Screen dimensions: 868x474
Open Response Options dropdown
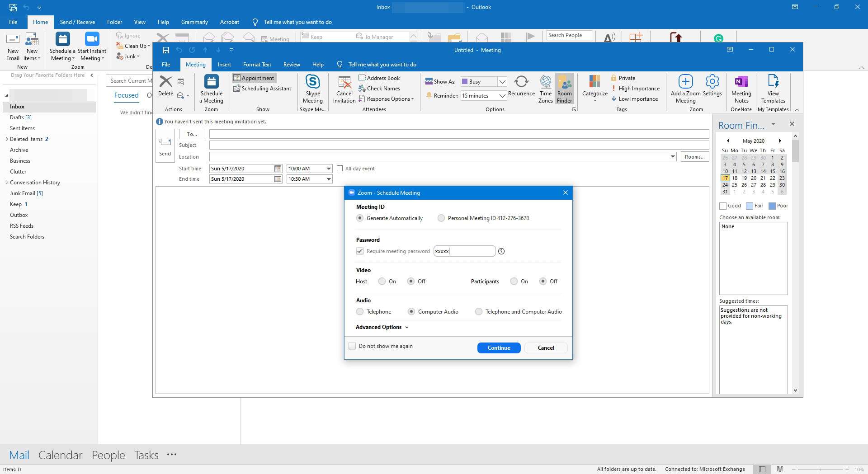pyautogui.click(x=386, y=99)
